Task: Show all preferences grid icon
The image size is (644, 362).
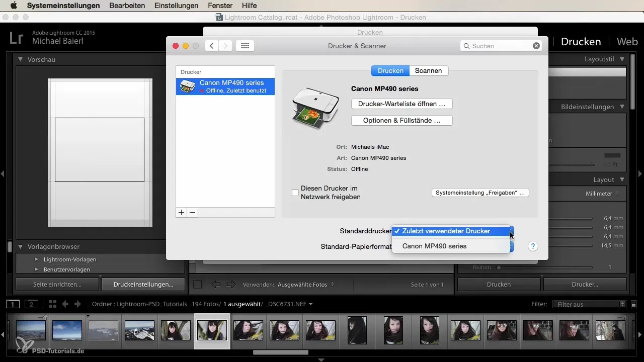Action: (x=245, y=46)
